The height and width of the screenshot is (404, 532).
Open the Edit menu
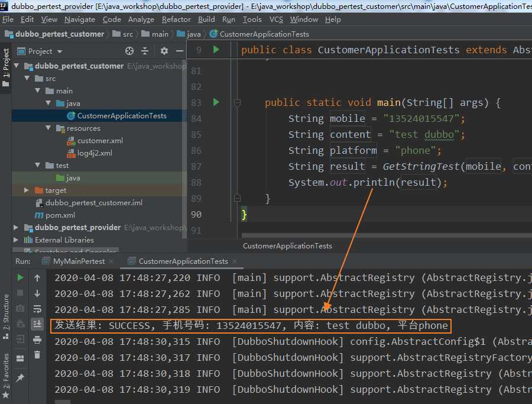tap(27, 20)
